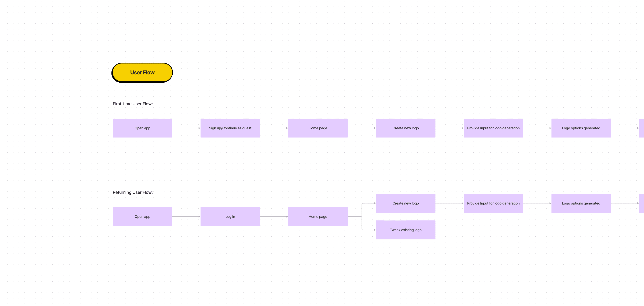Click the 'Open app' node in First-time flow
The width and height of the screenshot is (644, 306).
(142, 128)
